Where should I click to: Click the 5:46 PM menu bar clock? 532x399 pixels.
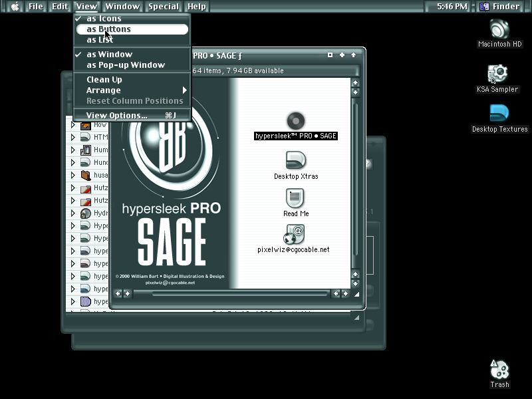[452, 7]
